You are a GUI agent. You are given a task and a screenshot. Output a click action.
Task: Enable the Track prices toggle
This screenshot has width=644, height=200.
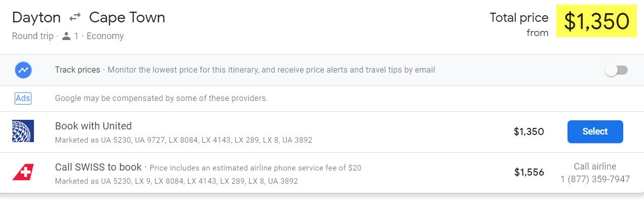[x=617, y=70]
